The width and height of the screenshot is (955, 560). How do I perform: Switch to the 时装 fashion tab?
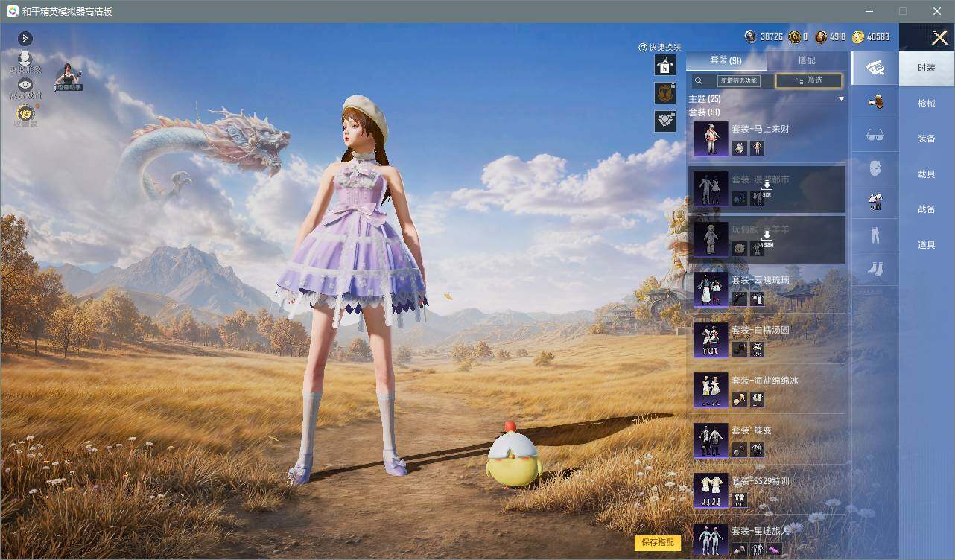click(927, 68)
